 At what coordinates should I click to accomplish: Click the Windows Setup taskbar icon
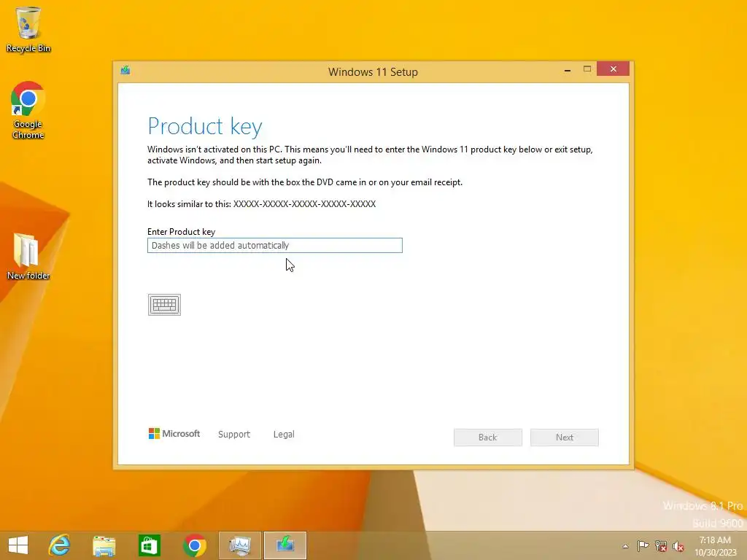tap(285, 545)
